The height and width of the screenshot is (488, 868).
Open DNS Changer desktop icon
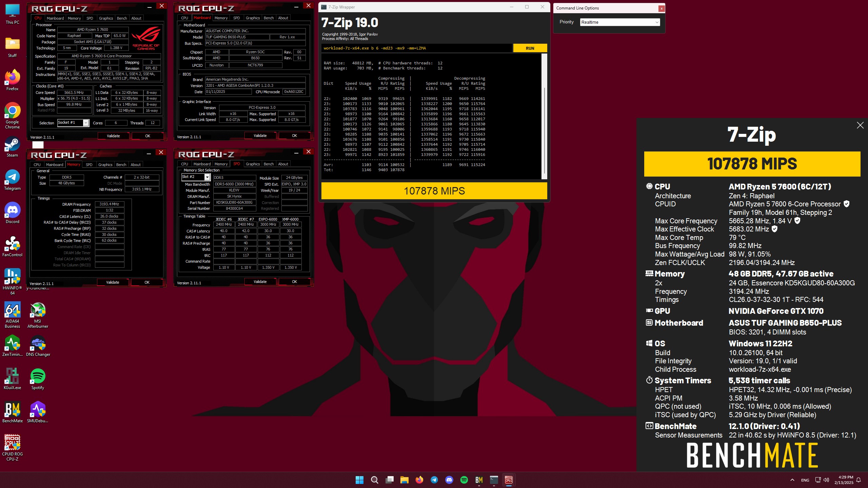[x=38, y=346]
